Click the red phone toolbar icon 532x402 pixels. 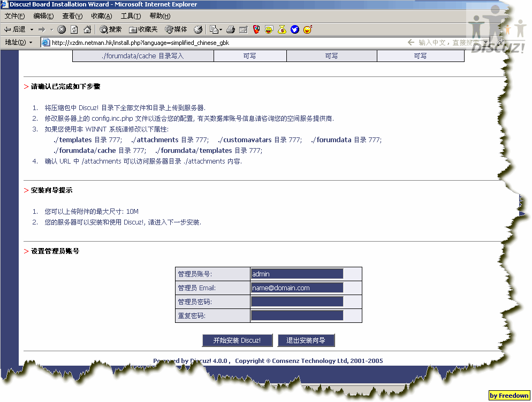pyautogui.click(x=256, y=29)
